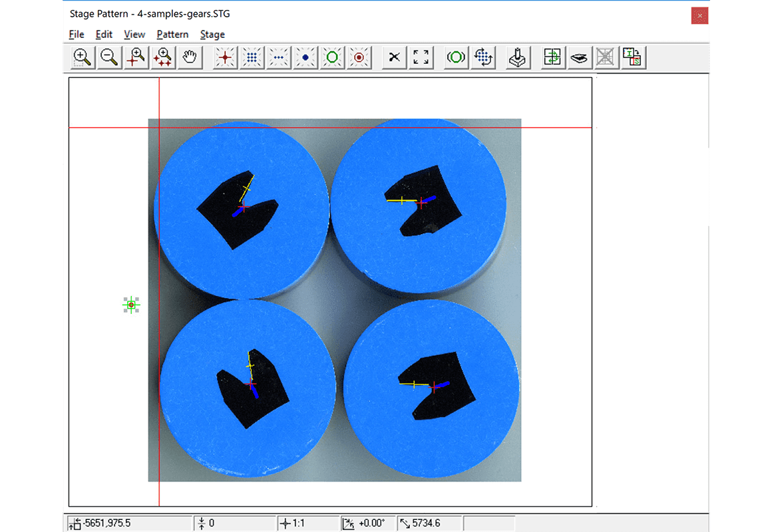Click the red crosshair on top-left gear sample
Viewport: 772px width, 532px height.
[x=244, y=207]
